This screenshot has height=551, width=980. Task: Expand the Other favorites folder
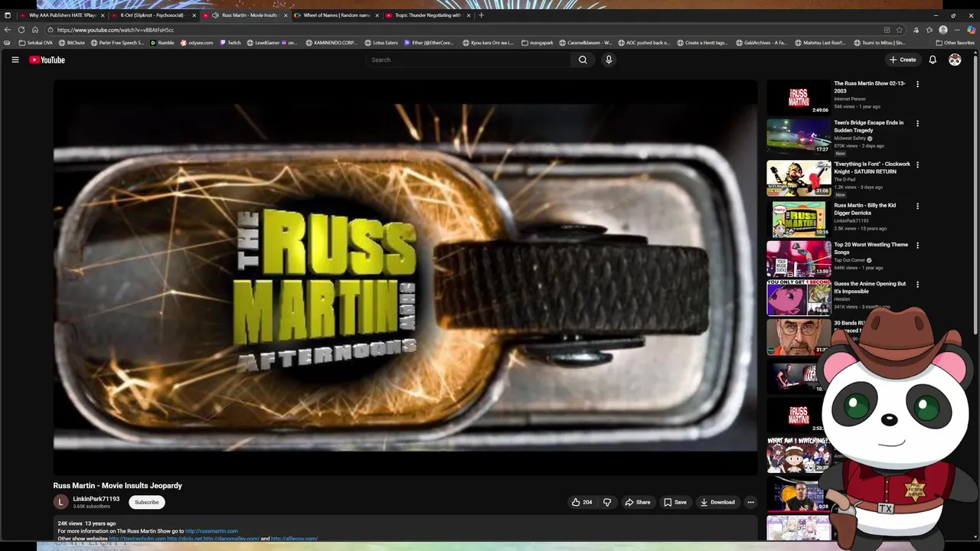955,43
